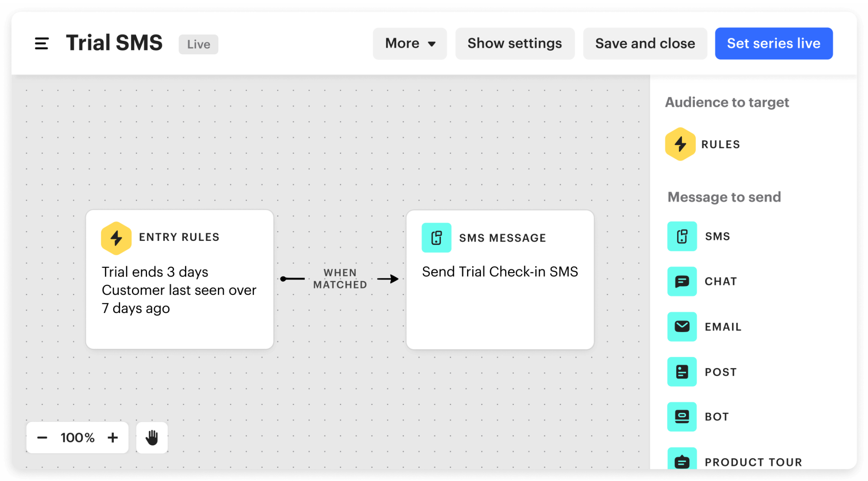Select the Email envelope icon

pyautogui.click(x=682, y=326)
